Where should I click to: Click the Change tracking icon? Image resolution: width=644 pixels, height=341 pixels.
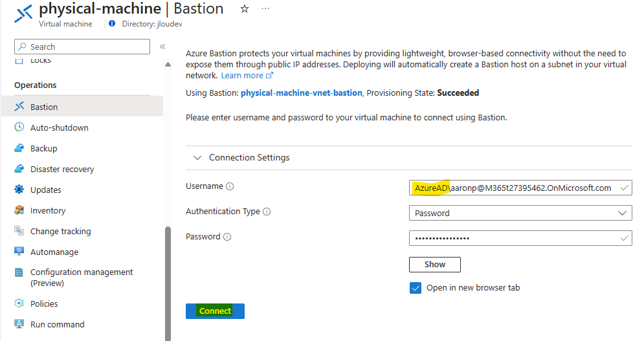pos(19,231)
